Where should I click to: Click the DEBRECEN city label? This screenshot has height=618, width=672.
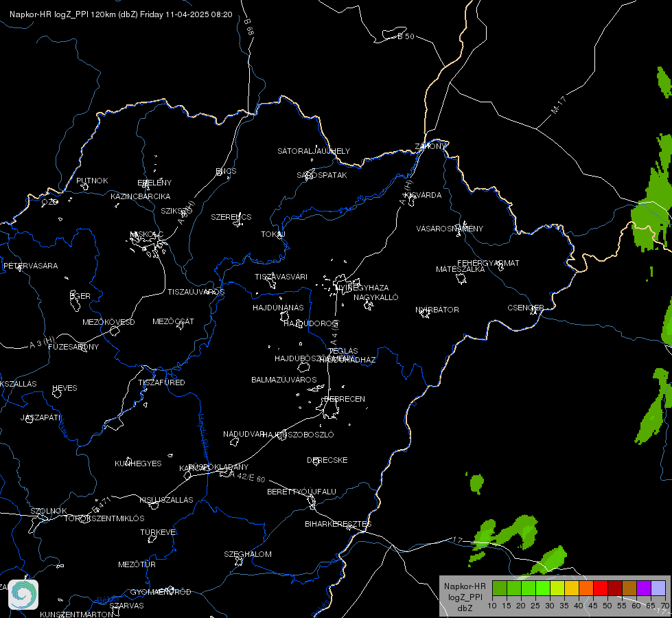click(345, 399)
